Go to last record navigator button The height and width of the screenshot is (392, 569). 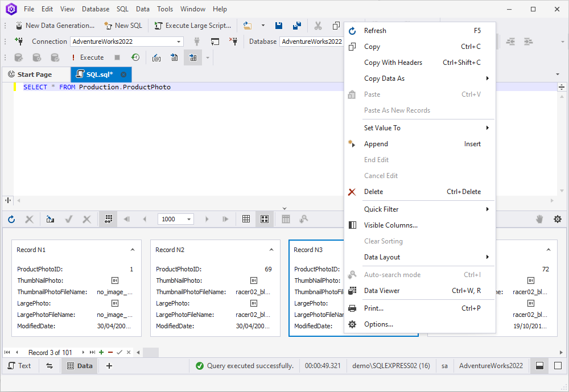[92, 352]
